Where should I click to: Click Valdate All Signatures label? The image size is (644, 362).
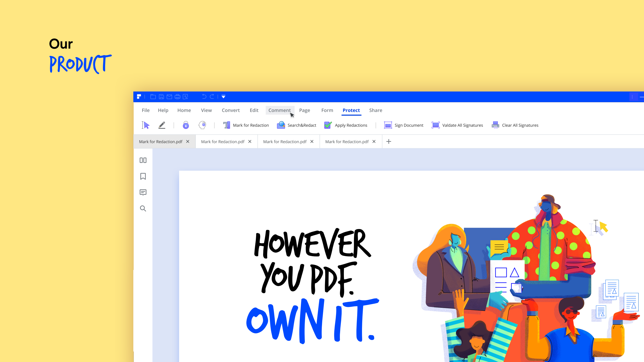click(x=463, y=125)
